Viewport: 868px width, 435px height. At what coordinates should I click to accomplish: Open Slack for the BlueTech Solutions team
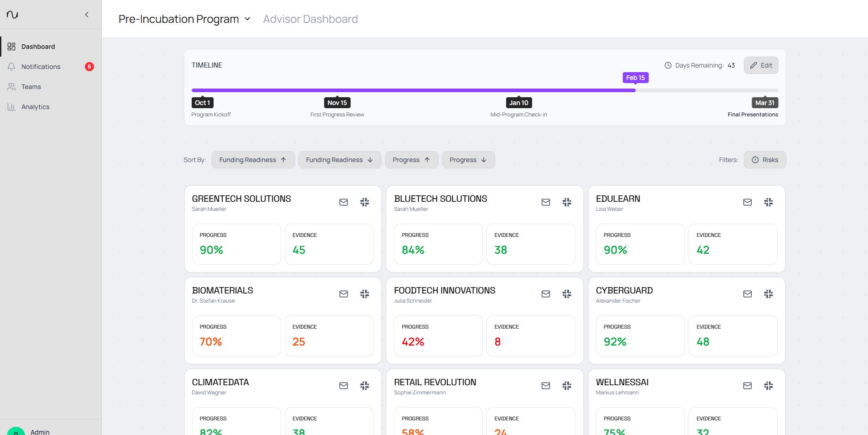tap(567, 202)
